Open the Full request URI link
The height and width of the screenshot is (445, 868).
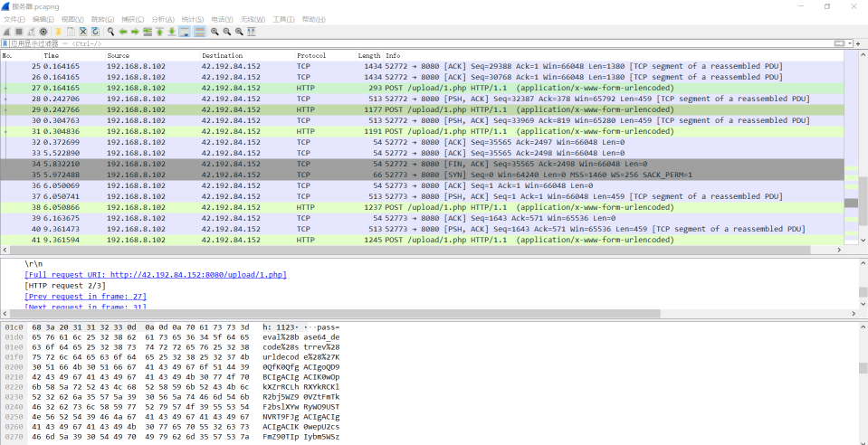[x=156, y=275]
